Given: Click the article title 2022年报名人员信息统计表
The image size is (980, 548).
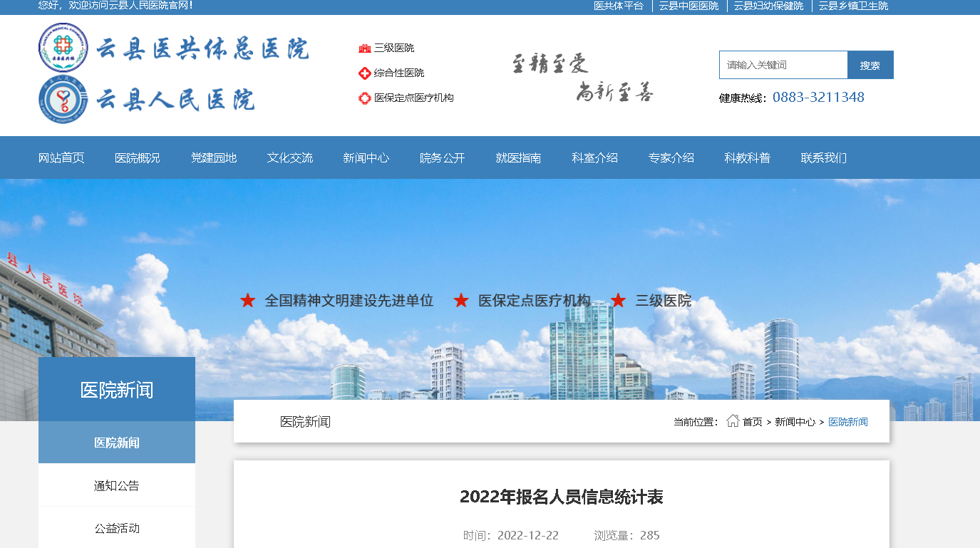Looking at the screenshot, I should 562,497.
